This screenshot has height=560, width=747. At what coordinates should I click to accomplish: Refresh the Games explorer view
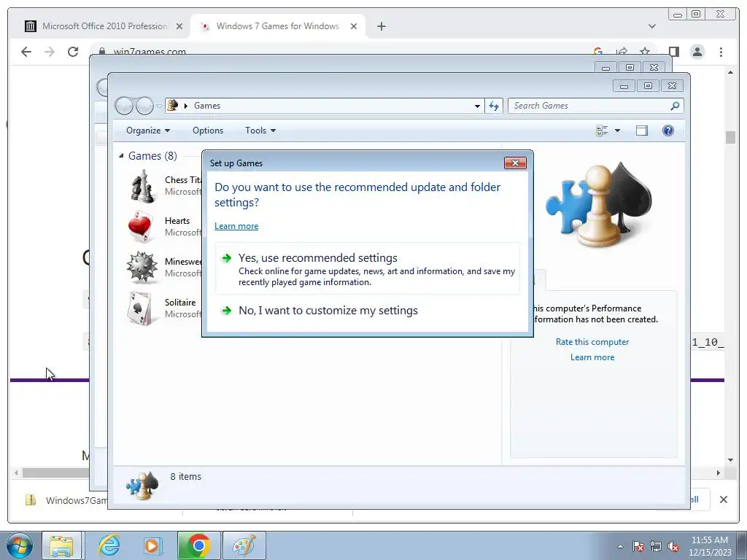(x=494, y=106)
